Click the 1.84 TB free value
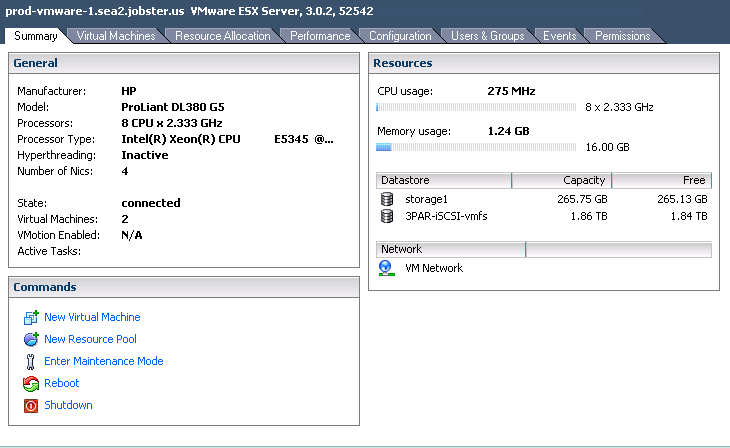 [689, 216]
